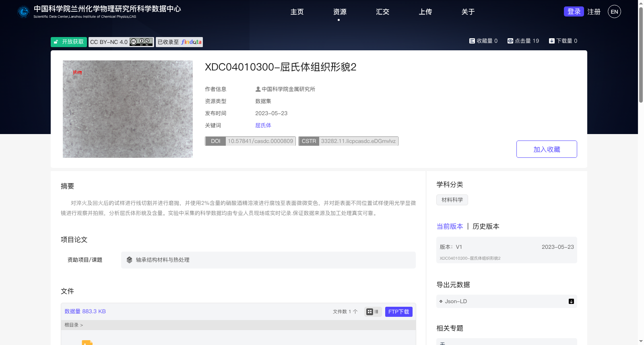Click the DOI 10.57841/casdc.0000809 badge
The width and height of the screenshot is (644, 345).
point(250,141)
